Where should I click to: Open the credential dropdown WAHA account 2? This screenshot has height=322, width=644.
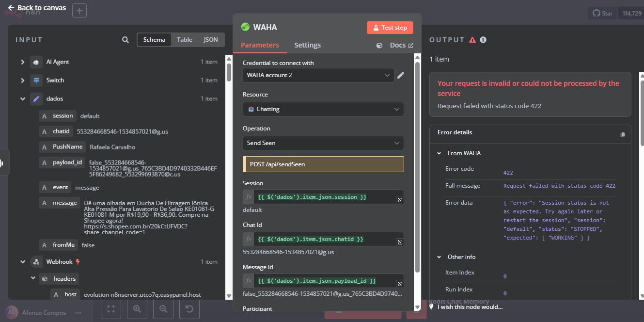point(318,75)
